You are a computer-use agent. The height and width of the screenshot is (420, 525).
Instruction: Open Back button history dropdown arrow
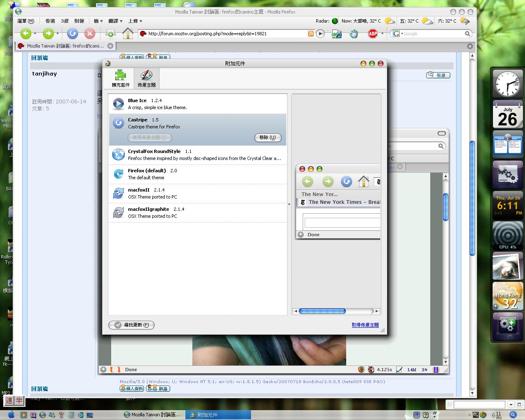click(x=35, y=34)
